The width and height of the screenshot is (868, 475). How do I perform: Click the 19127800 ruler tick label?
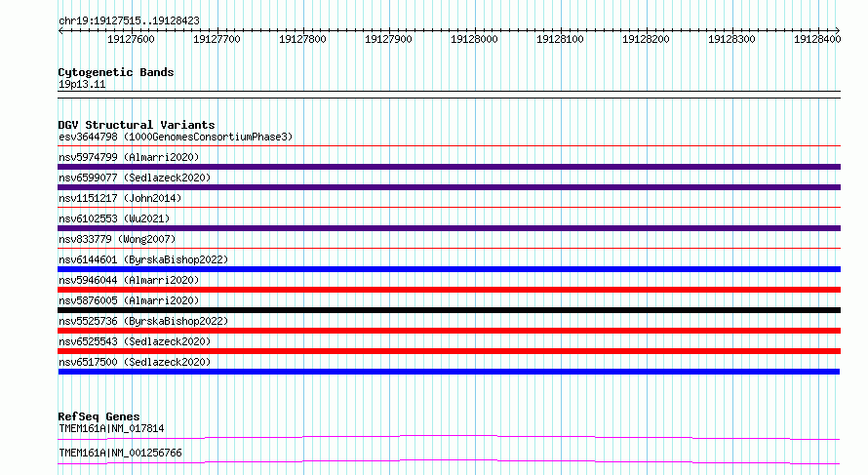pyautogui.click(x=302, y=39)
